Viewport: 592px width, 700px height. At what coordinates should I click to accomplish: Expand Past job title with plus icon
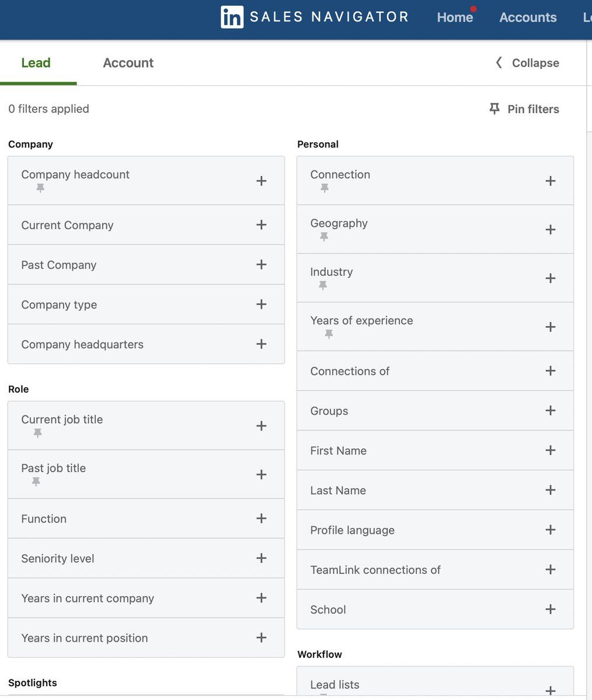pyautogui.click(x=262, y=474)
